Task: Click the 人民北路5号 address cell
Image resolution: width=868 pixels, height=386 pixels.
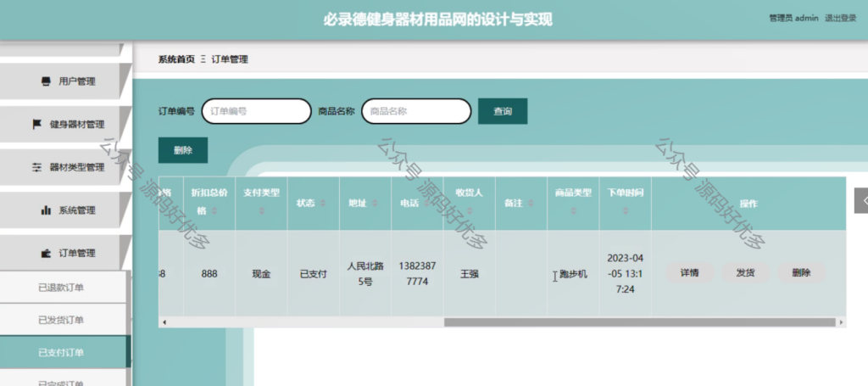Action: [365, 273]
